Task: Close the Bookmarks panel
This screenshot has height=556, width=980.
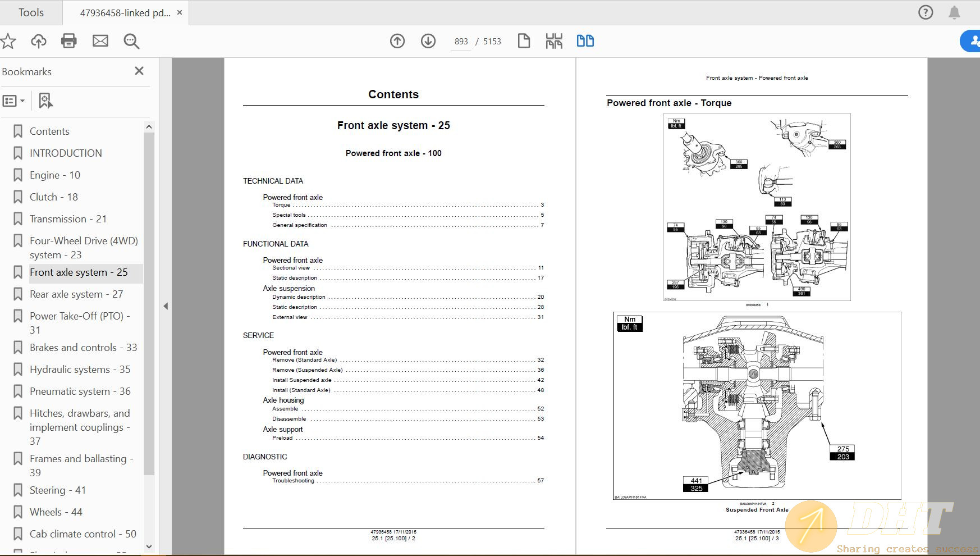Action: click(139, 71)
